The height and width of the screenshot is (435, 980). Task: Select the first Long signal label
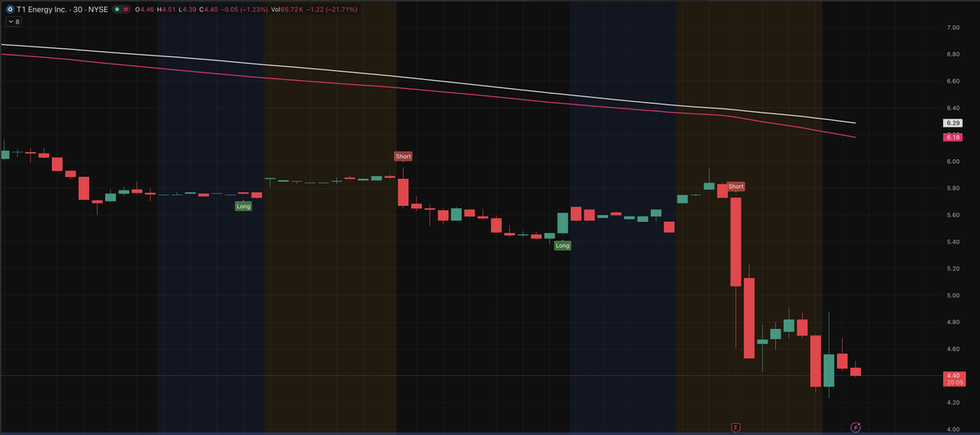[243, 206]
